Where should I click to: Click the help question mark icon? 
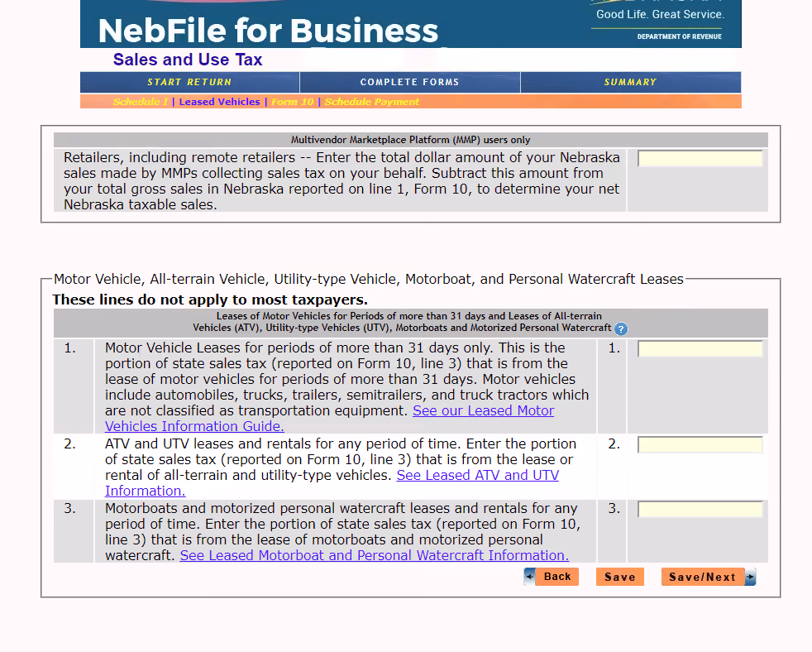pos(620,328)
